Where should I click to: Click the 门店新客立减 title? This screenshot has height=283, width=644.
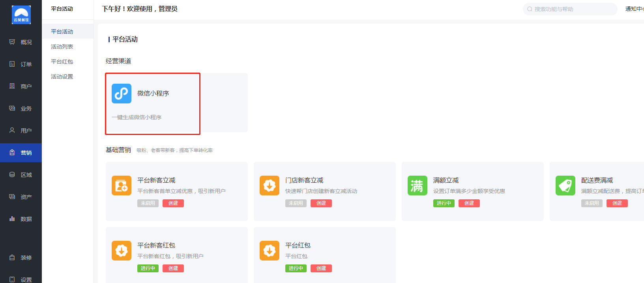click(304, 180)
